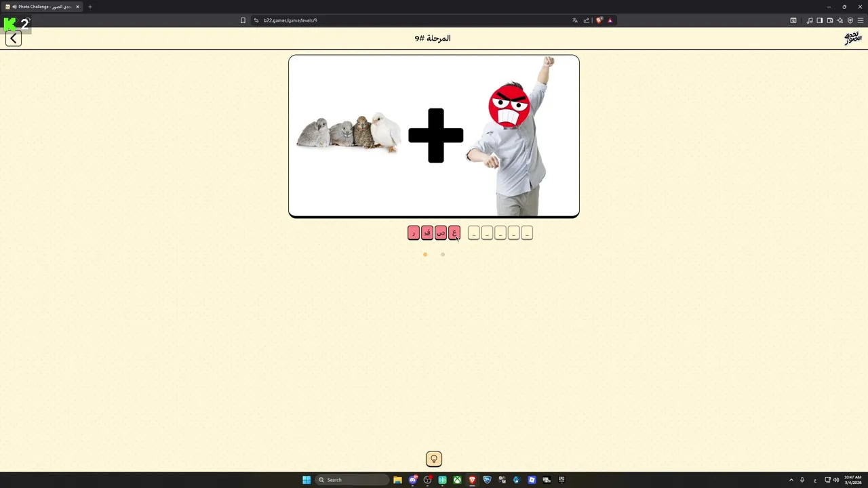Close the Photo Challenge tab
This screenshot has height=488, width=868.
(x=77, y=7)
